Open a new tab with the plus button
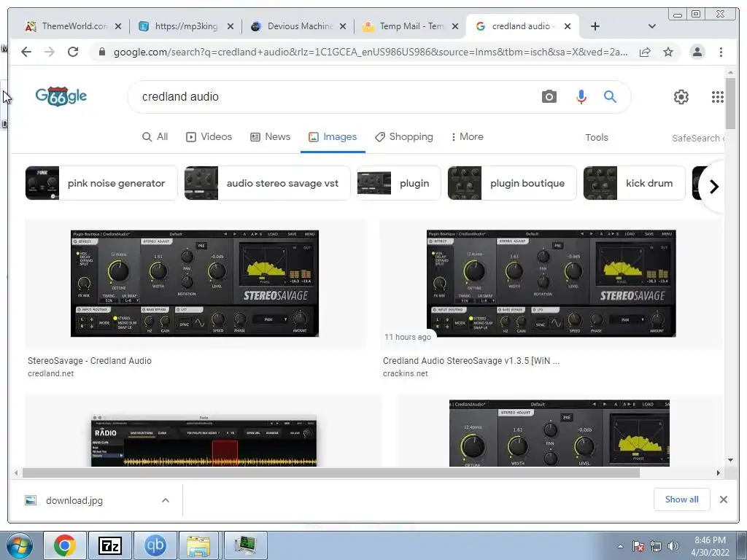Viewport: 747px width, 560px height. tap(595, 26)
